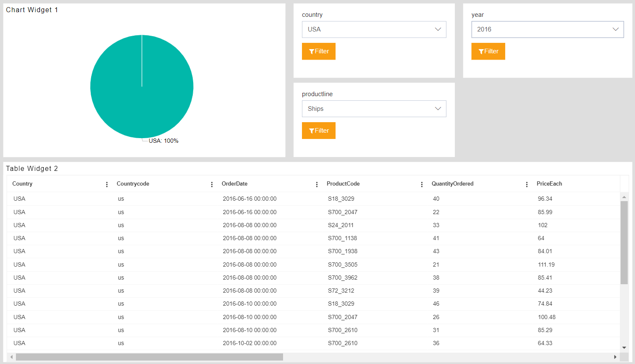
Task: Open the Country column options menu
Action: pyautogui.click(x=107, y=184)
